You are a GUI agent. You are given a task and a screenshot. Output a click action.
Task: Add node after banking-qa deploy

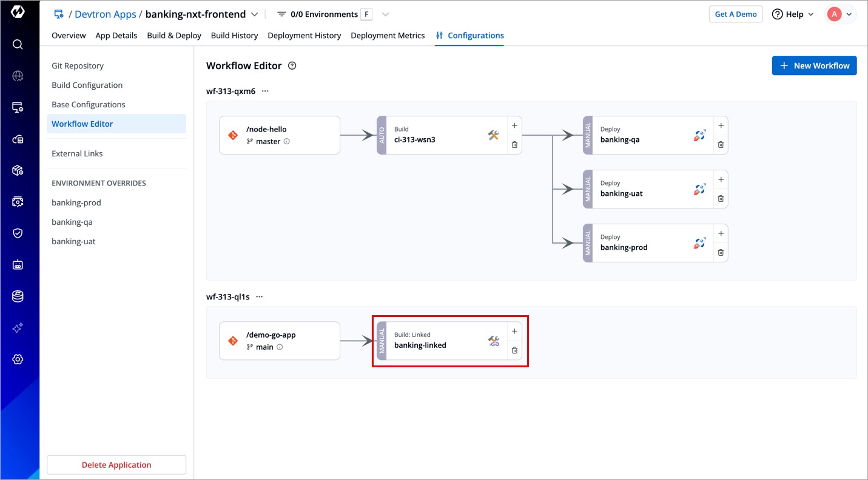[721, 126]
